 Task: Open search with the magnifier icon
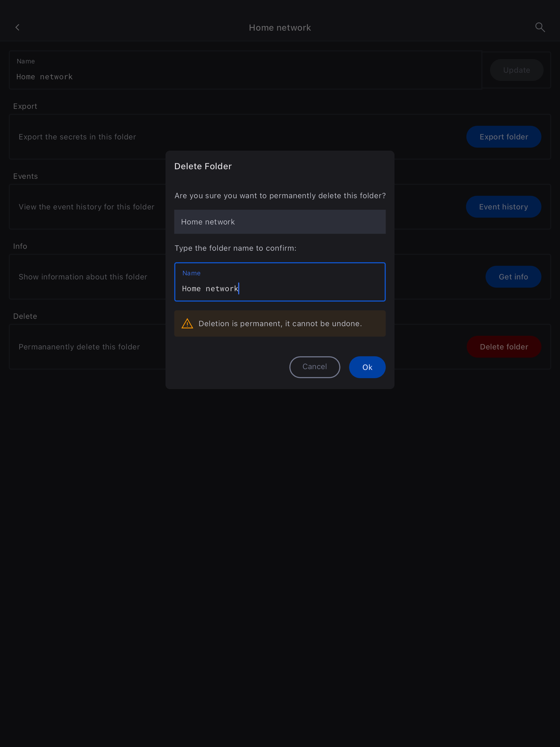coord(540,27)
